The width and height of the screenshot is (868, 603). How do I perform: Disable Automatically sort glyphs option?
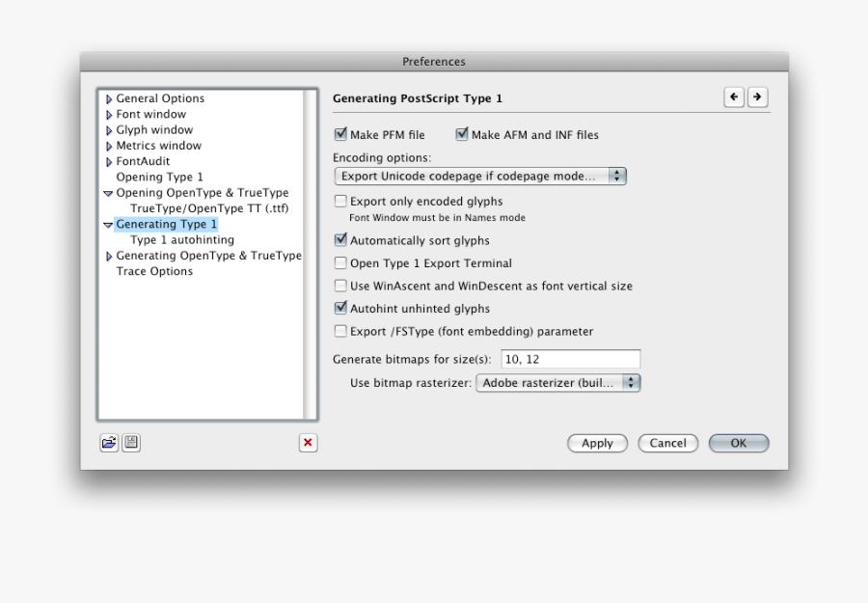coord(340,240)
